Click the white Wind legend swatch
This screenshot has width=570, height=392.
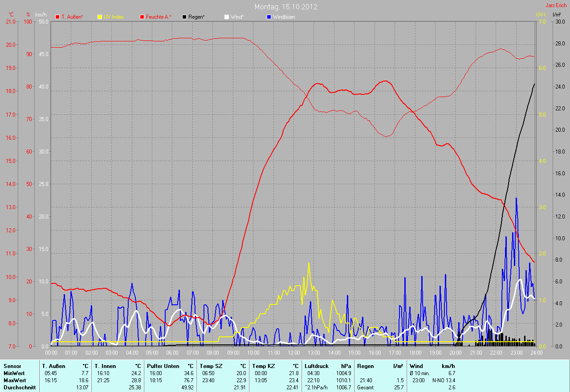pos(226,17)
